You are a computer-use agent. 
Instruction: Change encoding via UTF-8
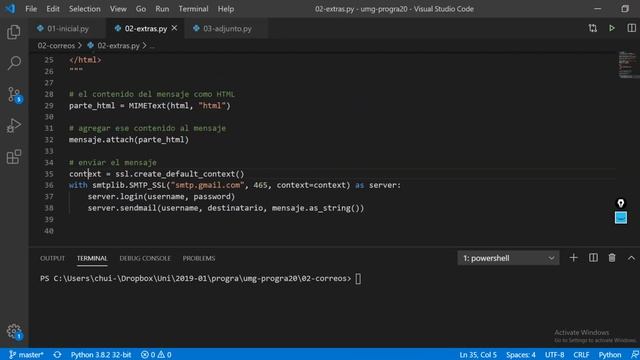(x=554, y=355)
